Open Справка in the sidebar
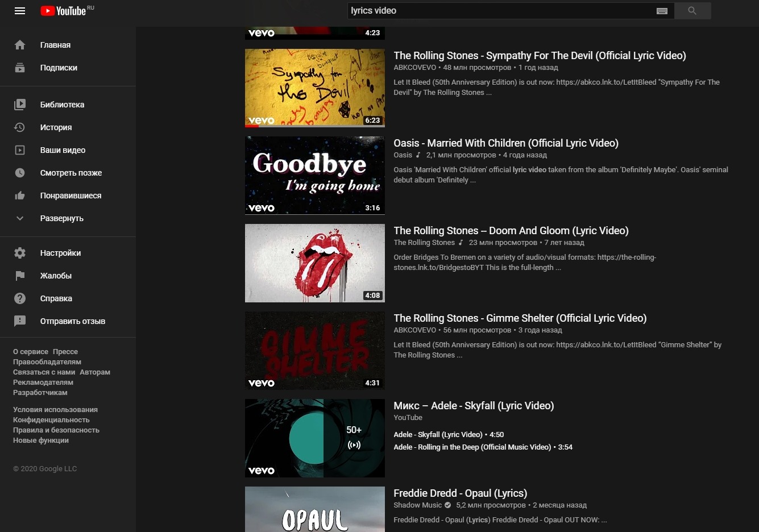This screenshot has width=759, height=532. pyautogui.click(x=68, y=298)
